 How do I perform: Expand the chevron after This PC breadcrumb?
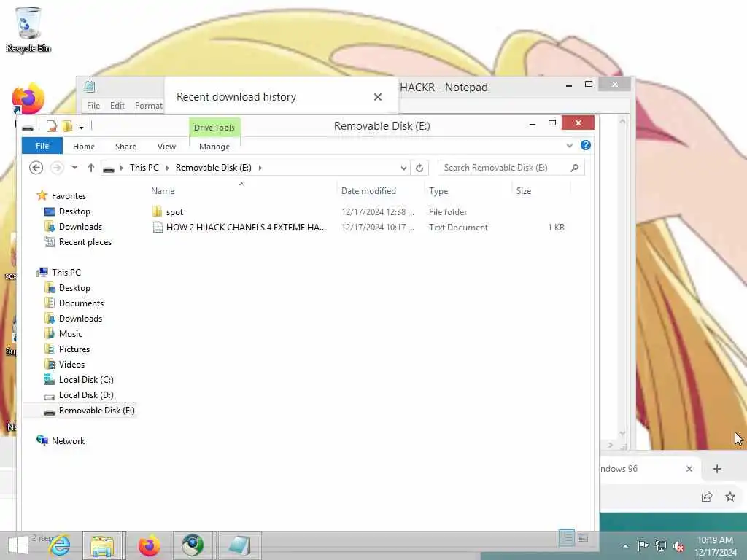[167, 168]
